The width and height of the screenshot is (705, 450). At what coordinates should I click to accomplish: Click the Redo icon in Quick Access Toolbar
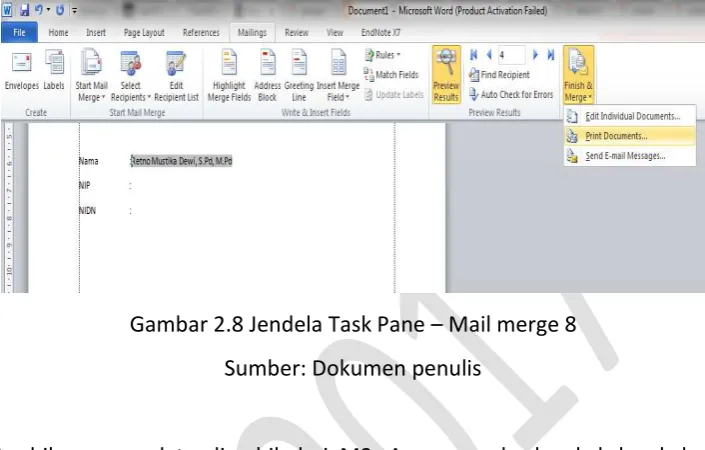(60, 9)
